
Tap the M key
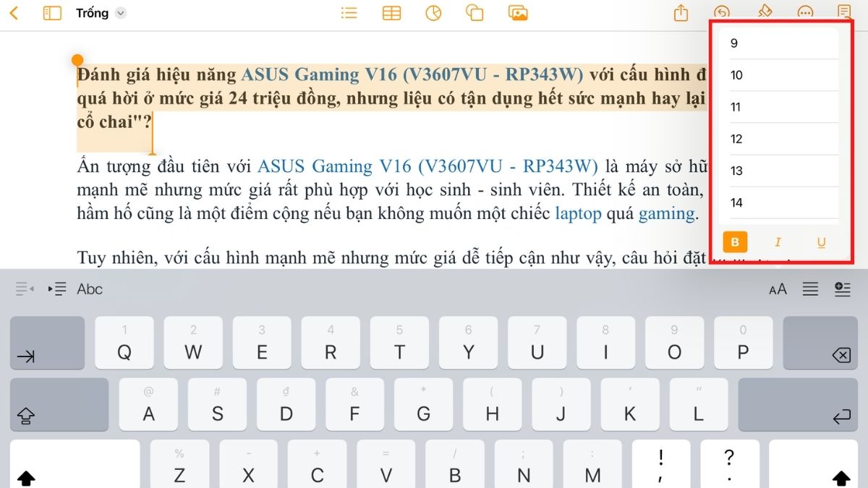[x=592, y=464]
